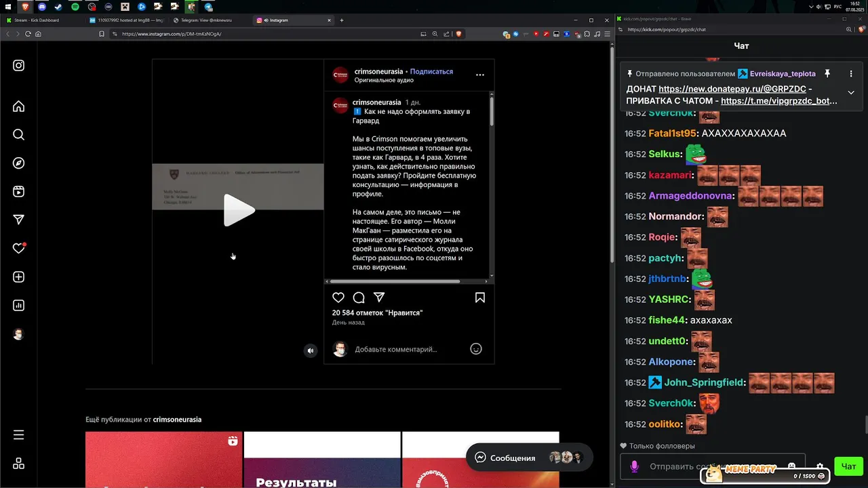Toggle video sound with speaker icon

pyautogui.click(x=311, y=350)
